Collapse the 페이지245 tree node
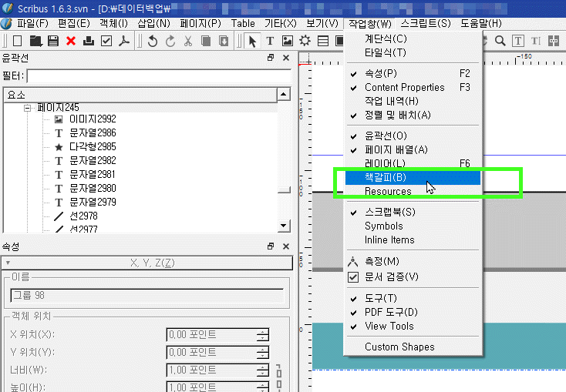This screenshot has height=392, width=566. click(28, 108)
